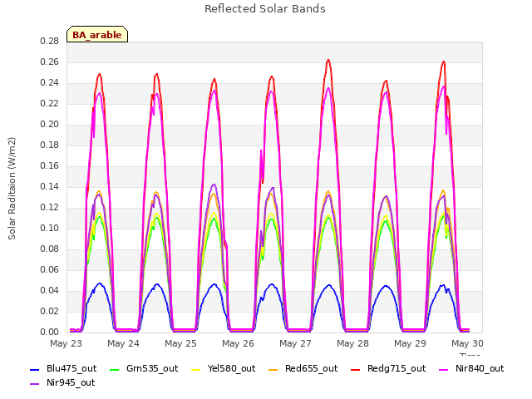Toggle the Red655_out legend entry
Viewport: 532px width, 399px height.
click(303, 368)
